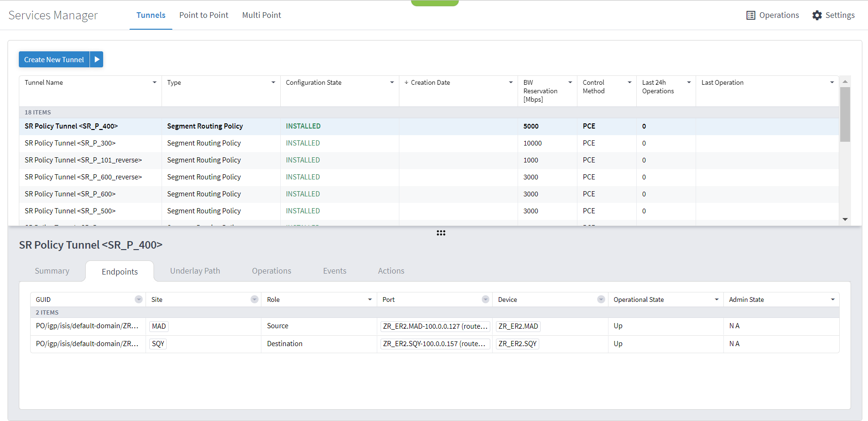This screenshot has width=868, height=421.
Task: Click the Site column filter icon
Action: [x=254, y=300]
